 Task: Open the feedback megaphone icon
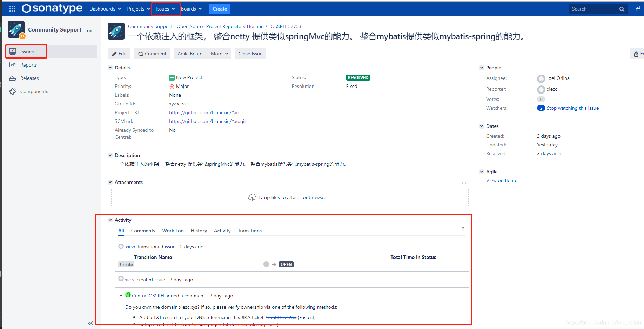pos(638,9)
